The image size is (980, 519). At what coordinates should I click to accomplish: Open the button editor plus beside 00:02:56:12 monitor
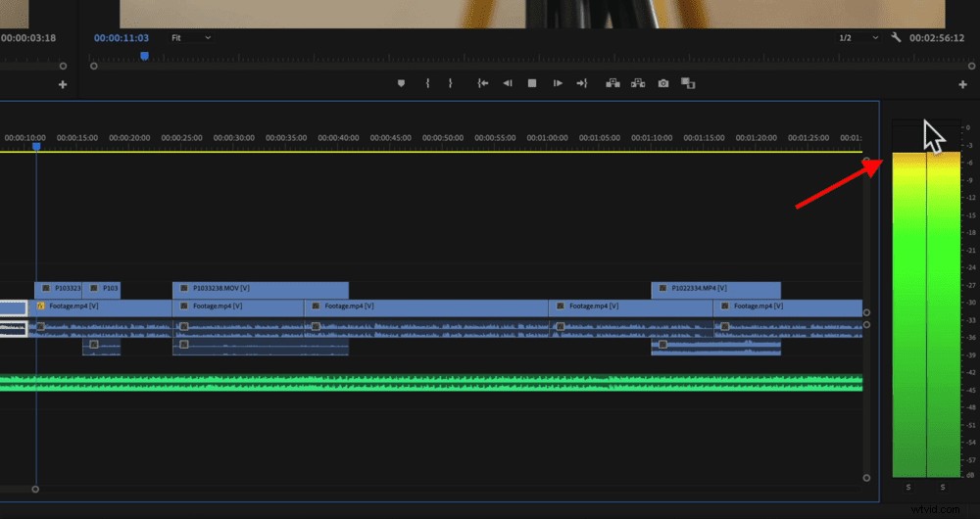click(962, 84)
